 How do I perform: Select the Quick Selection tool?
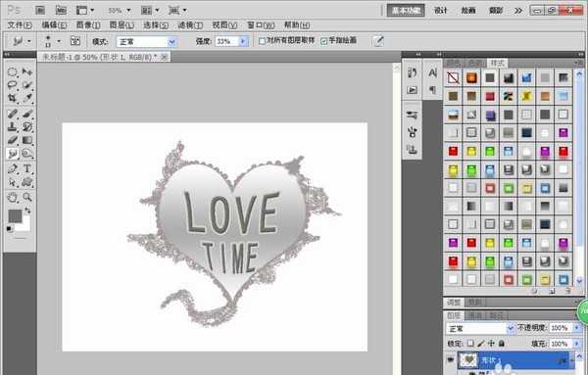point(27,85)
